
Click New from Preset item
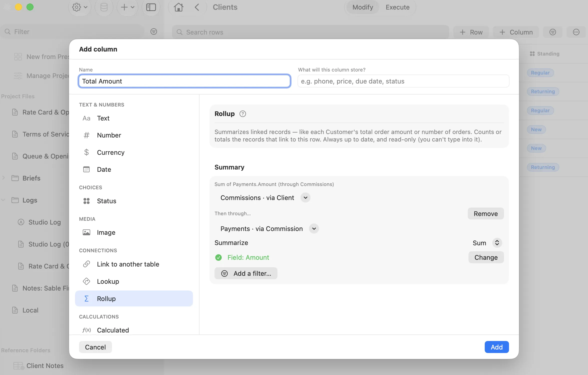41,57
